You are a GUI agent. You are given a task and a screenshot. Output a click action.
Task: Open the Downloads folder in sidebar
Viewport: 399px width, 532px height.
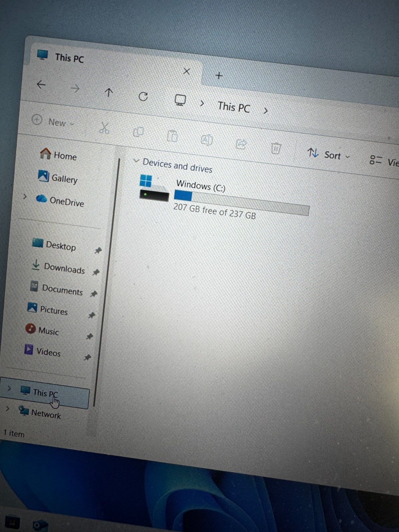tap(58, 267)
